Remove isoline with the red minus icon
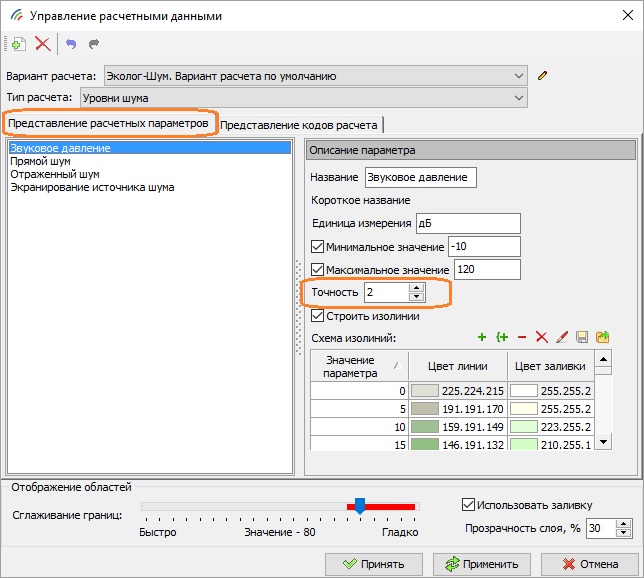Image resolution: width=644 pixels, height=578 pixels. coord(522,338)
